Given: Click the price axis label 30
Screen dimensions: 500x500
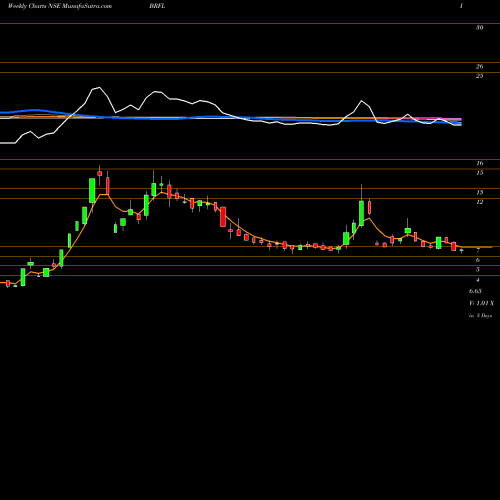Looking at the screenshot, I should pos(479,28).
